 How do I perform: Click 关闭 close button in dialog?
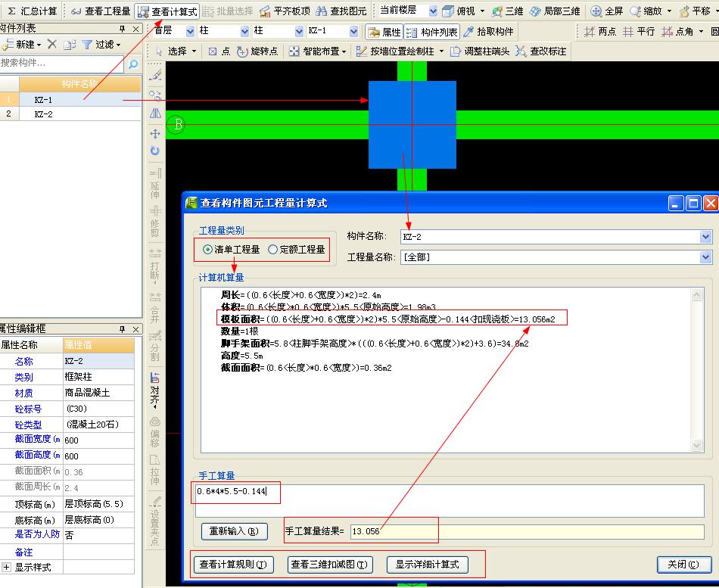pos(683,564)
